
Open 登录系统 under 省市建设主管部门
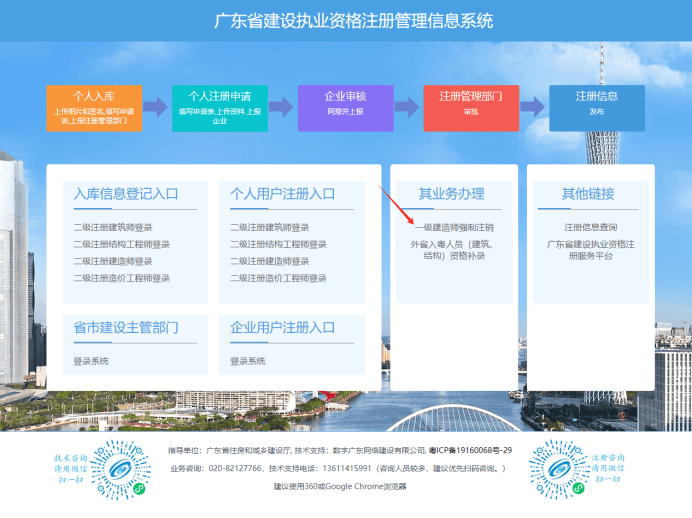pyautogui.click(x=91, y=361)
